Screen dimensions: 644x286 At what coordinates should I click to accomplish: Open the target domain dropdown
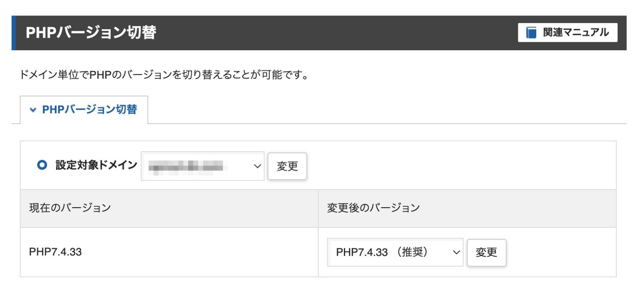(x=203, y=166)
